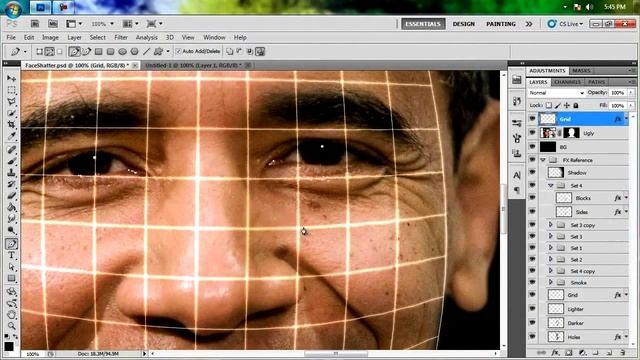Select the Type tool
Viewport: 640px width, 360px height.
click(x=11, y=256)
